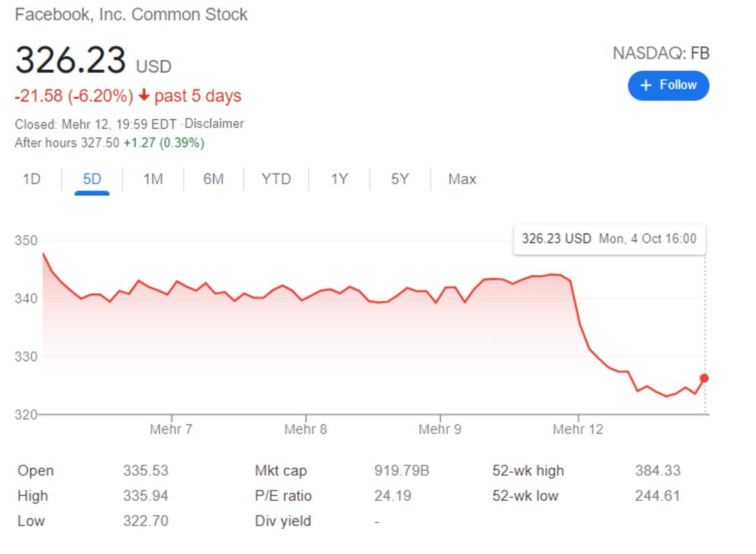Image resolution: width=756 pixels, height=554 pixels.
Task: Click the 326.23 USD chart tooltip
Action: click(x=610, y=239)
